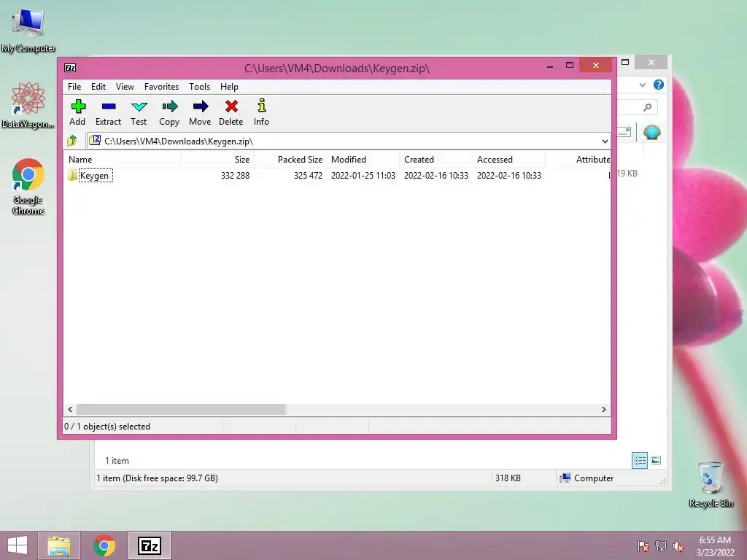Screen dimensions: 747x560
Task: Sort by Created column header
Action: (x=436, y=160)
